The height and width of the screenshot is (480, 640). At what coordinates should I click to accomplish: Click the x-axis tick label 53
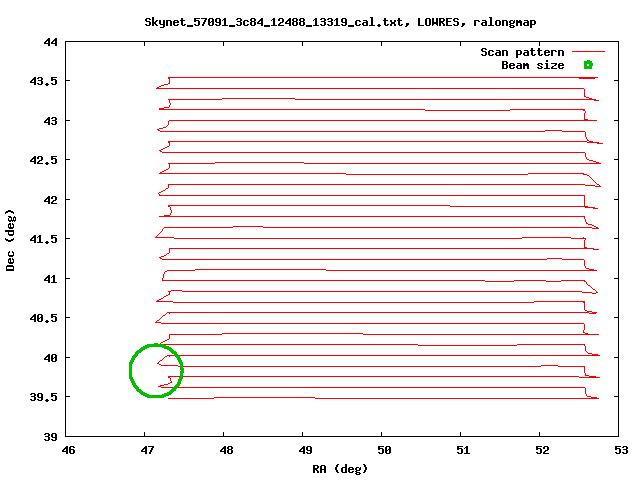click(621, 450)
